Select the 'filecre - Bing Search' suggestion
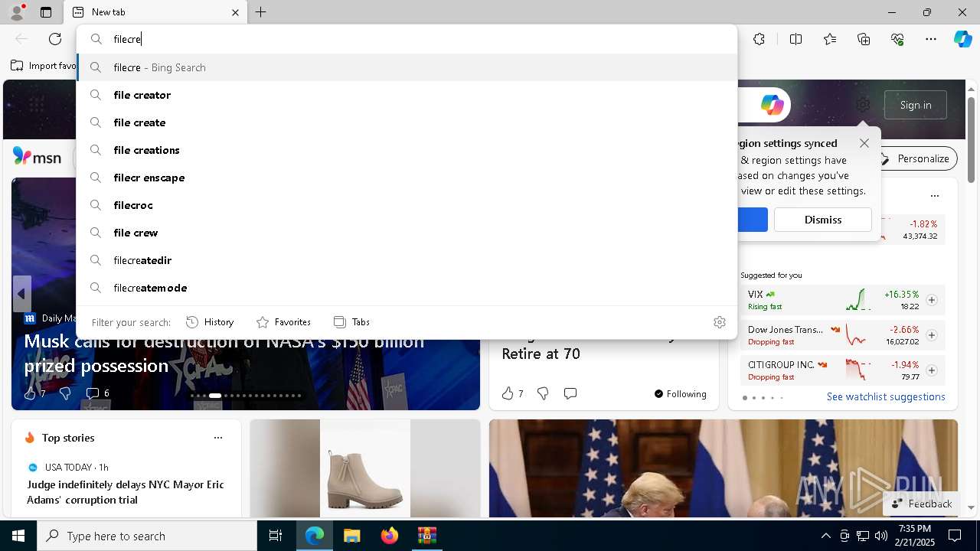This screenshot has height=551, width=980. click(407, 67)
